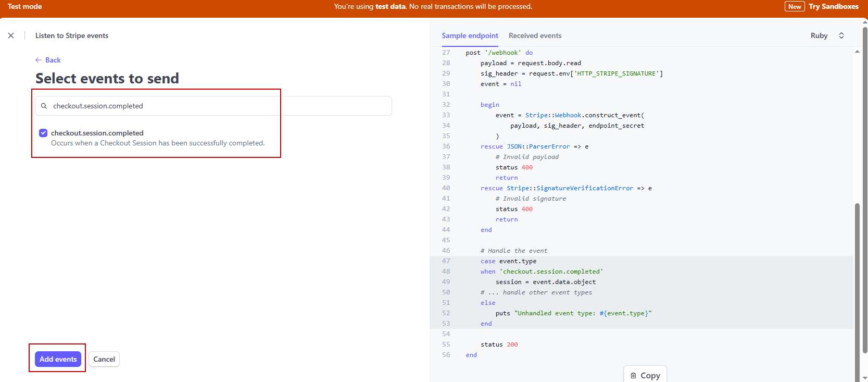Click the HTTP_STRIPE_SIGNATURE sig_header line
This screenshot has height=382, width=868.
click(572, 73)
